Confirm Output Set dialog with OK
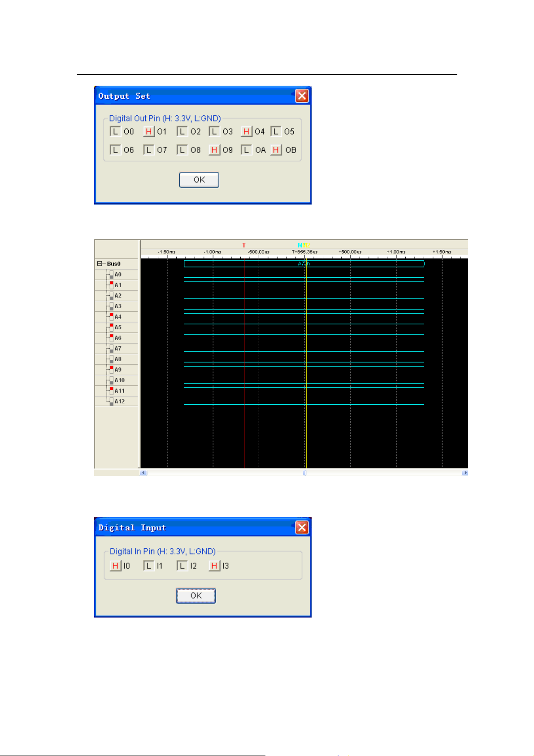The width and height of the screenshot is (534, 756). click(199, 180)
